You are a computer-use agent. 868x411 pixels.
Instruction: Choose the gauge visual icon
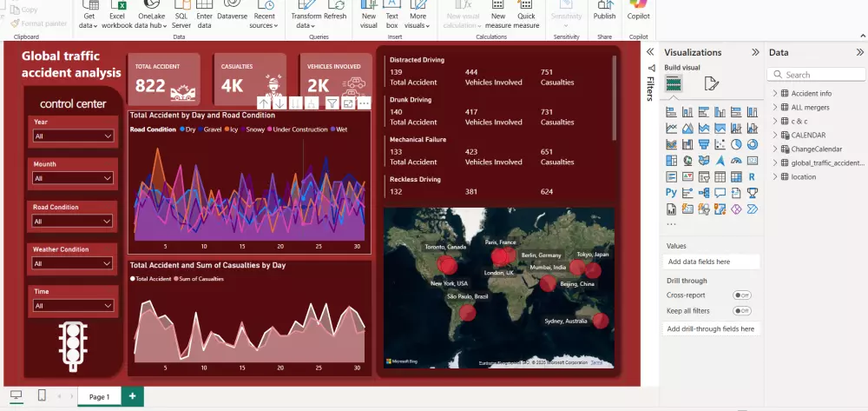(x=736, y=161)
